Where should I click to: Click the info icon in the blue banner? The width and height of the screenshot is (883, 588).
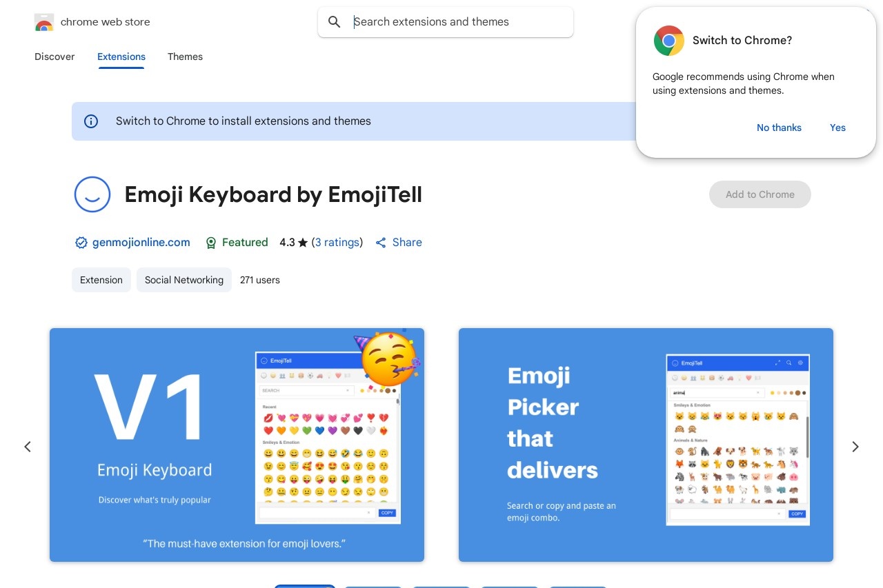(x=91, y=121)
